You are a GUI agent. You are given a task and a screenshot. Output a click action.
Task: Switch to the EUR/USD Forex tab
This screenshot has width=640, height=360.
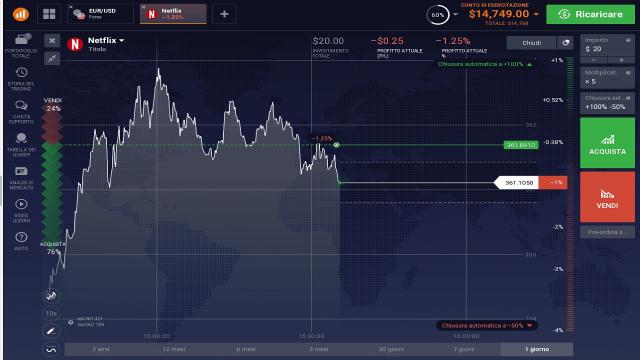[100, 14]
